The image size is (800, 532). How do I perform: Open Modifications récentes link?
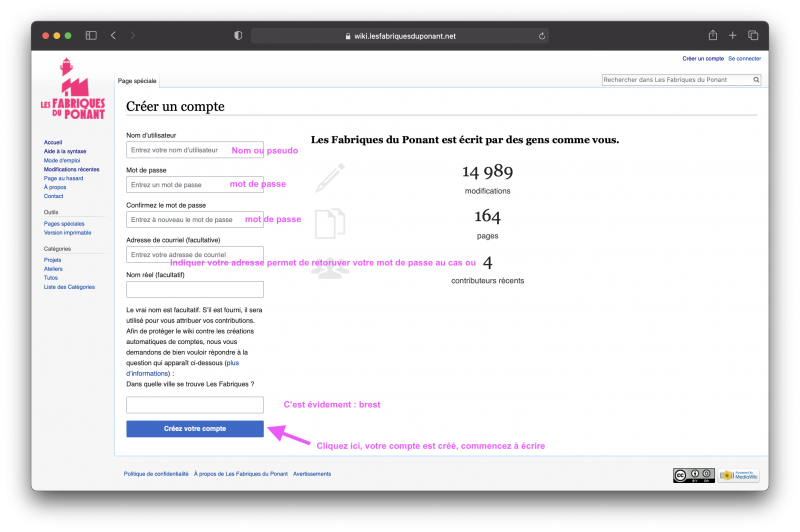click(71, 169)
